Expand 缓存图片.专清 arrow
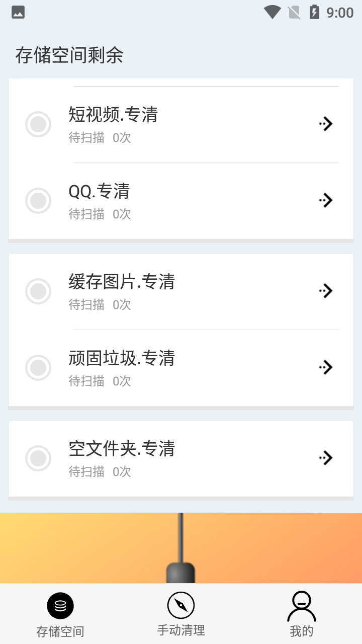Screen dimensions: 362x644 (x=326, y=291)
